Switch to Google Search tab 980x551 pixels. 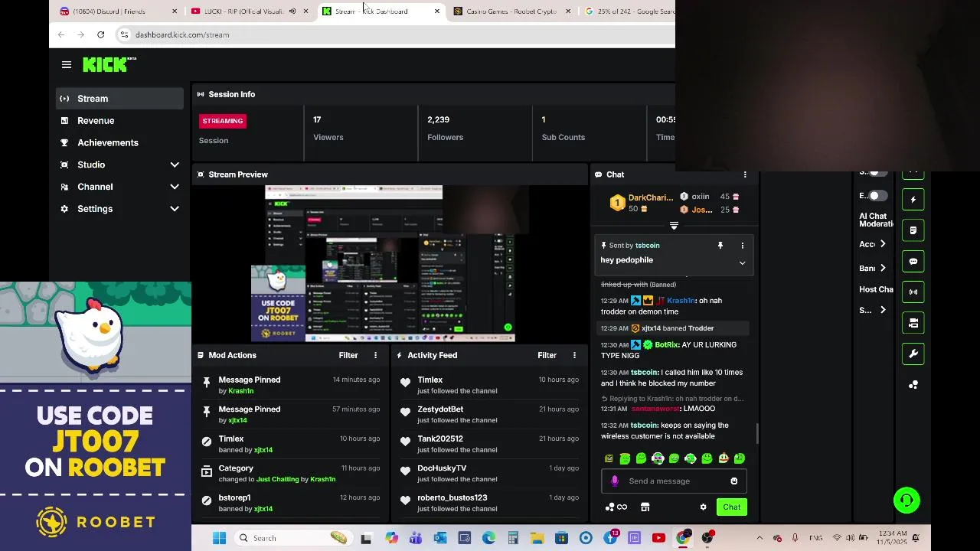click(x=628, y=11)
